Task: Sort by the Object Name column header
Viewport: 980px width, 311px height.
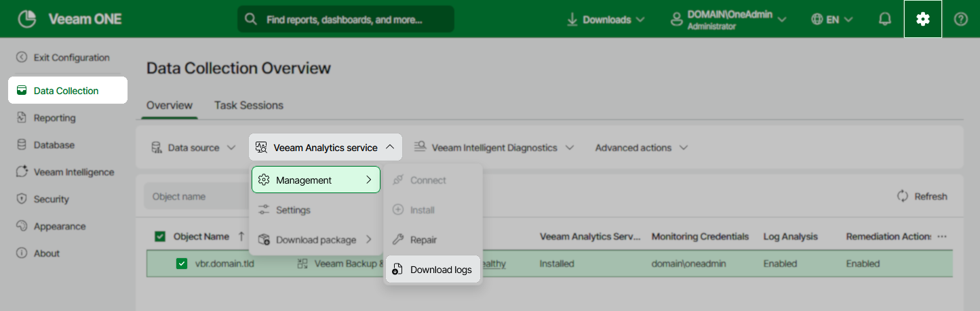Action: 201,236
